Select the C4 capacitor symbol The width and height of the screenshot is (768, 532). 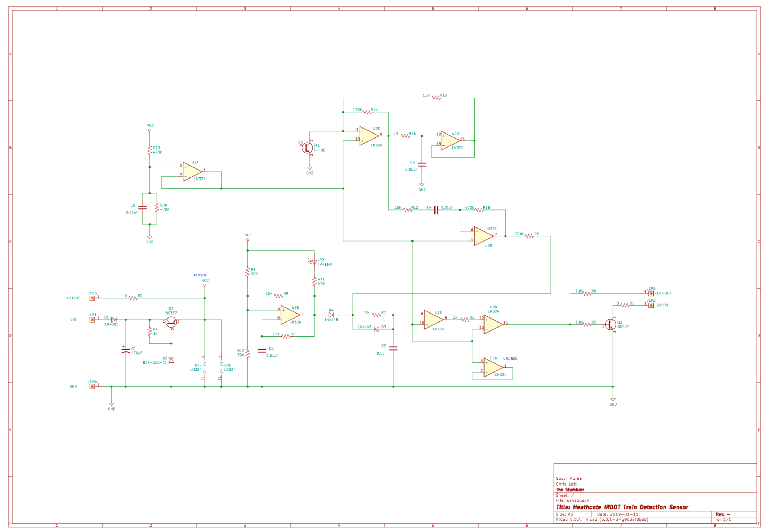(x=436, y=210)
